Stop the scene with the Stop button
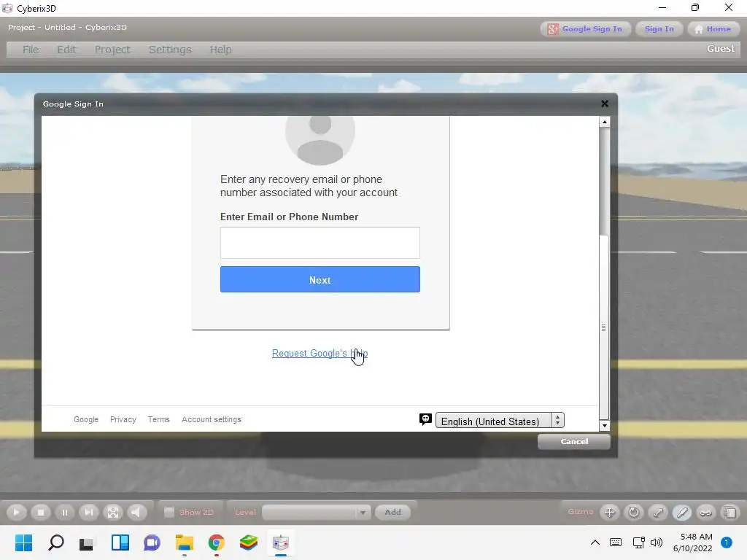The width and height of the screenshot is (747, 560). tap(41, 513)
